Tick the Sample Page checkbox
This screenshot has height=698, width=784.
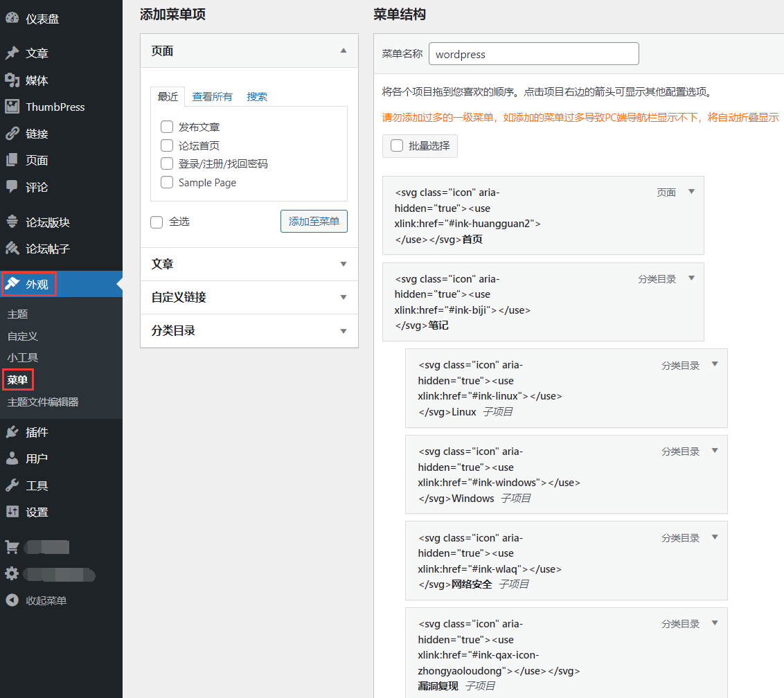(167, 183)
